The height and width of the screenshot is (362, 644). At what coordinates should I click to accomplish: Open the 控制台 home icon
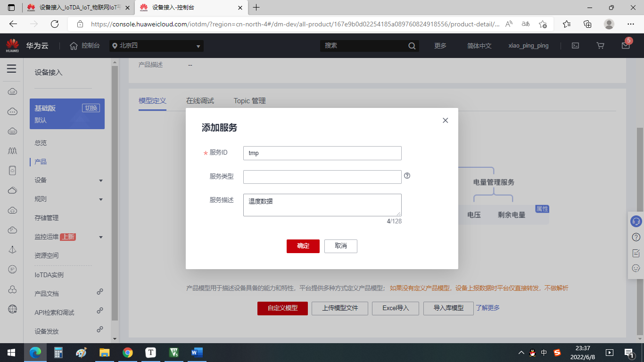tap(74, 46)
